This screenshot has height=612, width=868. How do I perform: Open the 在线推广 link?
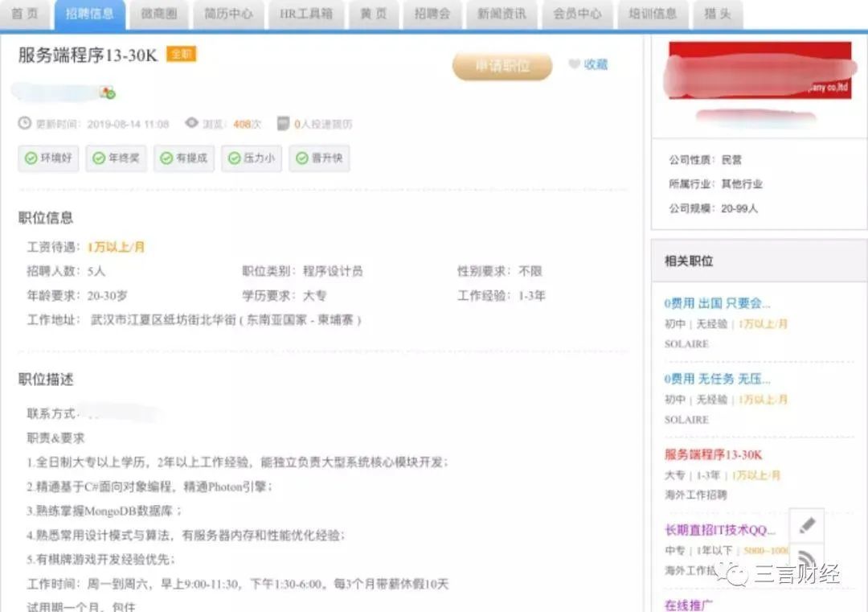[x=690, y=605]
